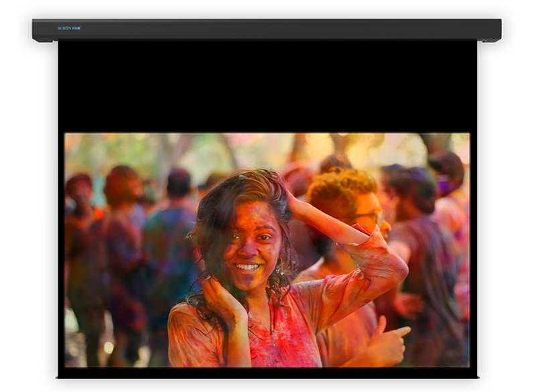536x392 pixels.
Task: Click the smiling woman's face
Action: coord(249,243)
